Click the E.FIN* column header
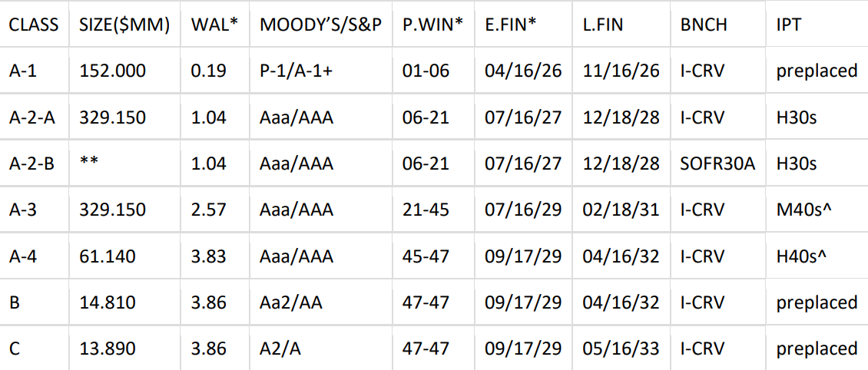 coord(511,25)
